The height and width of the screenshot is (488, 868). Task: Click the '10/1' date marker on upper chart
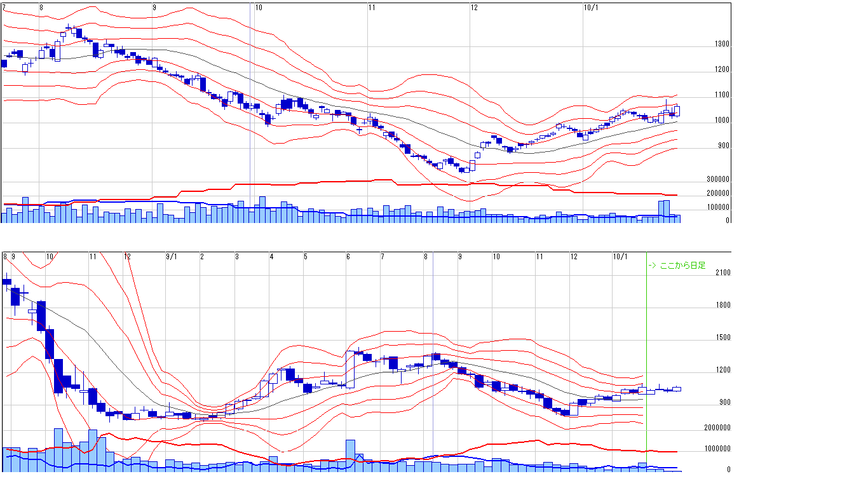click(590, 7)
